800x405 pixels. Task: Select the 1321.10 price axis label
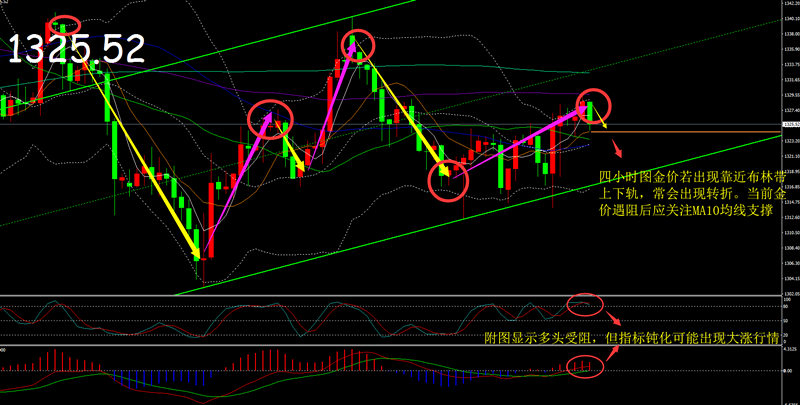(x=791, y=156)
